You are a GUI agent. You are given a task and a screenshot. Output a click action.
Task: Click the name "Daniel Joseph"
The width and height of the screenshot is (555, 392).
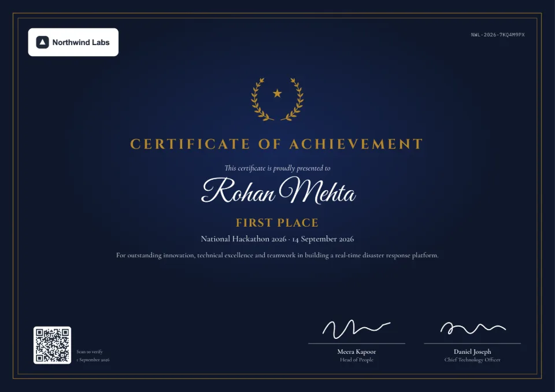point(472,352)
